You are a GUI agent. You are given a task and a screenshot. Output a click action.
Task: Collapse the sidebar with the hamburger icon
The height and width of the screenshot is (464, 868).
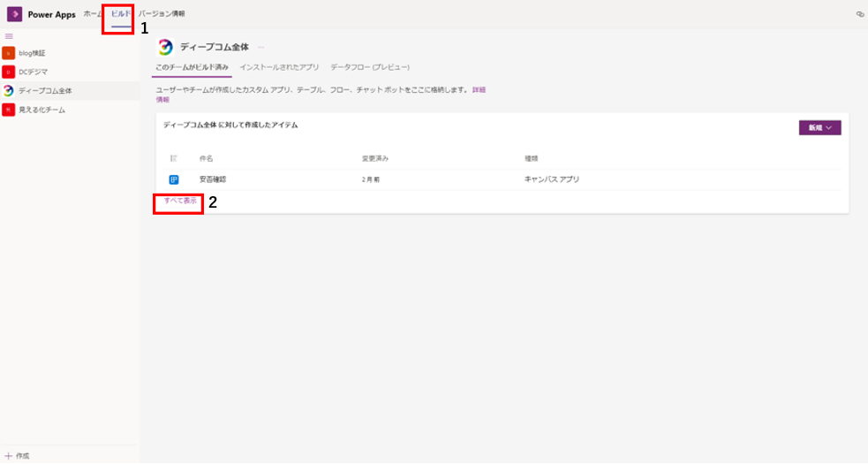(x=9, y=36)
